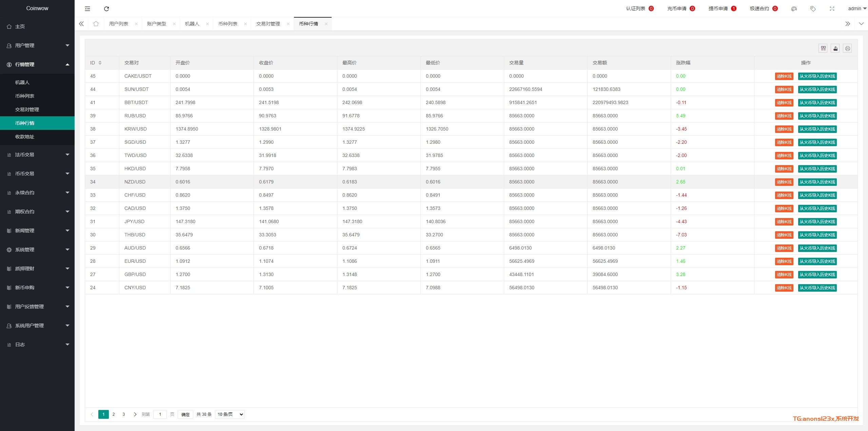Close the 用户列表 tab
Screen dimensions: 868x431
click(x=136, y=24)
